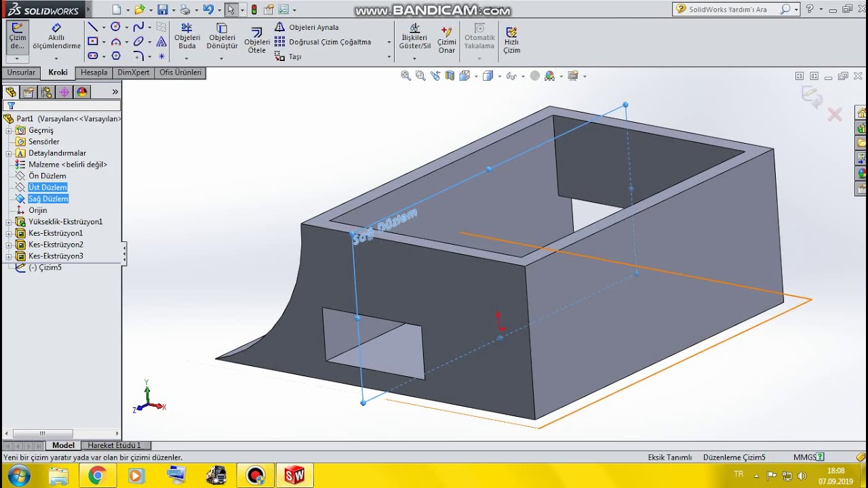The width and height of the screenshot is (868, 488).
Task: Open the ConfigurationManager tab icon
Action: click(x=46, y=92)
